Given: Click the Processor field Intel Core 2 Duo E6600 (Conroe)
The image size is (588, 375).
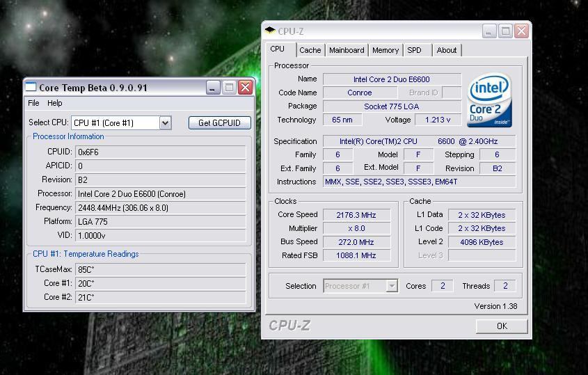Looking at the screenshot, I should point(161,194).
